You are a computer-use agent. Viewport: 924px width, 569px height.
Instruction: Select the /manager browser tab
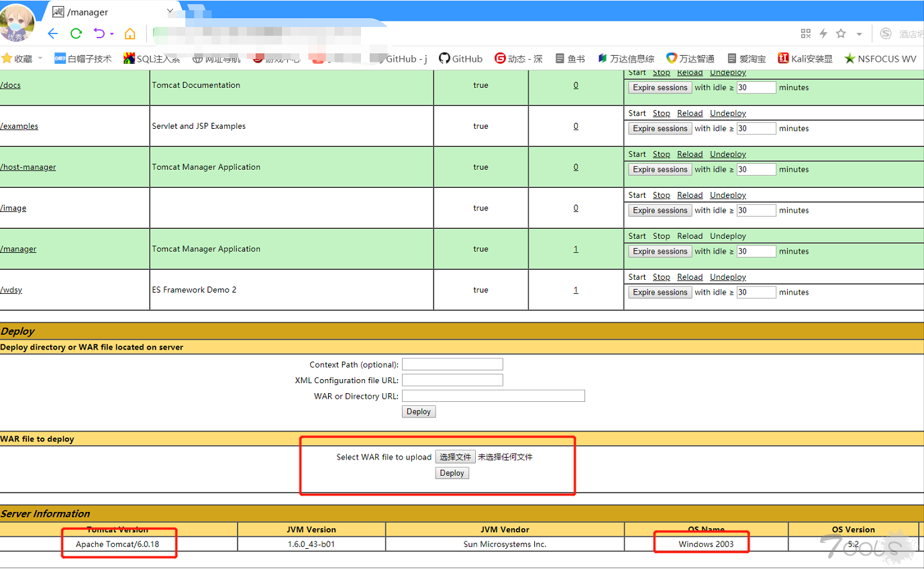coord(111,12)
